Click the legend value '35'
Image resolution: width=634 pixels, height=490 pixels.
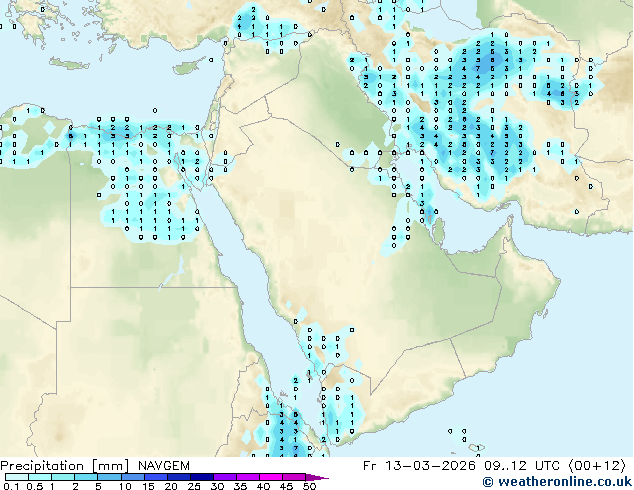(240, 486)
